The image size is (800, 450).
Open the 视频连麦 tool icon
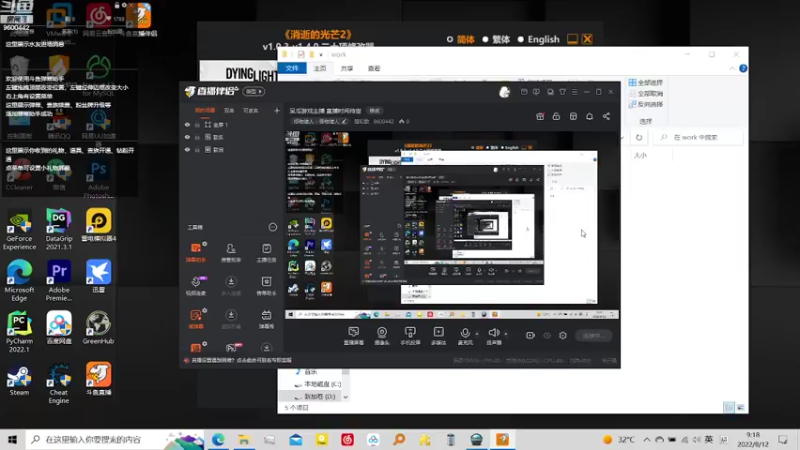pos(196,286)
